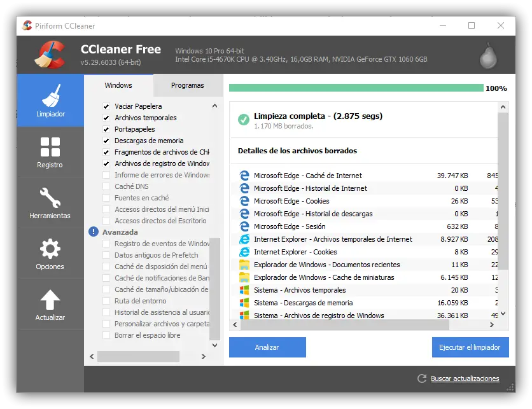Click the Internet Explorer icon for Archivos temporales
Screen dimensions: 532x409
point(244,239)
